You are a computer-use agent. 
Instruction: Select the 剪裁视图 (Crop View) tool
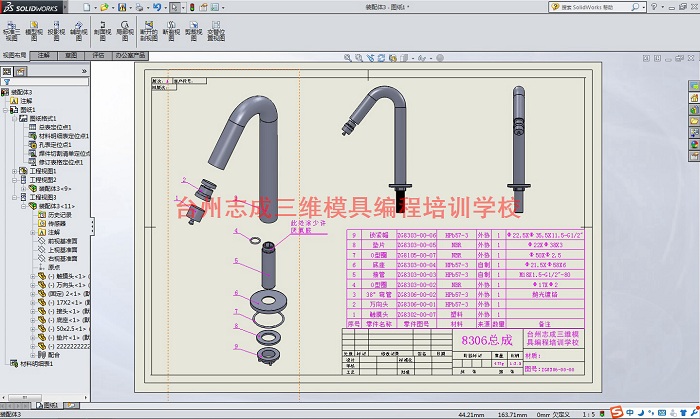click(193, 30)
